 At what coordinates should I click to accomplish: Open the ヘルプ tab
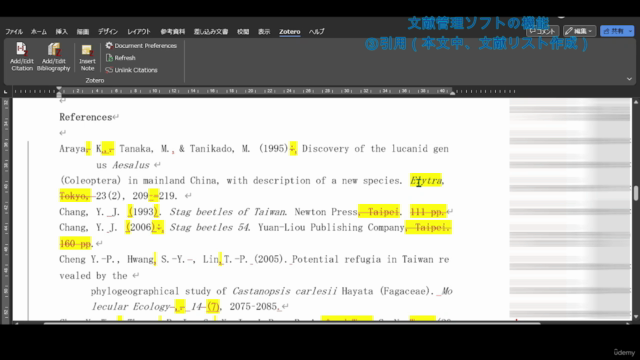point(316,31)
